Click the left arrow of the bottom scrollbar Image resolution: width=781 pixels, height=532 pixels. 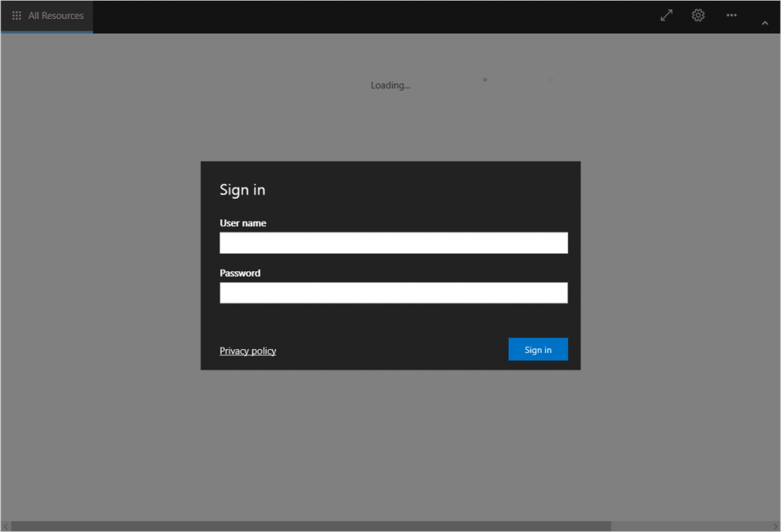[x=6, y=525]
